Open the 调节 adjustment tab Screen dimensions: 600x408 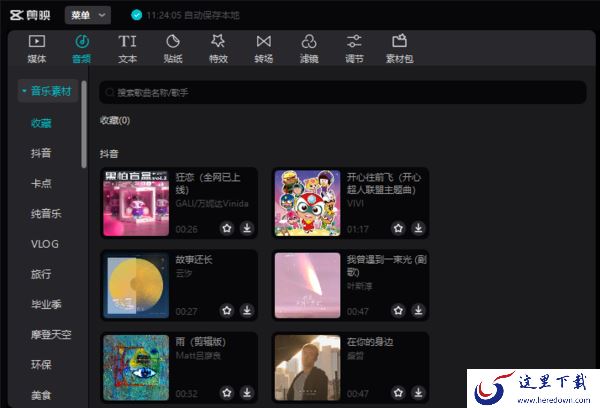pos(354,49)
